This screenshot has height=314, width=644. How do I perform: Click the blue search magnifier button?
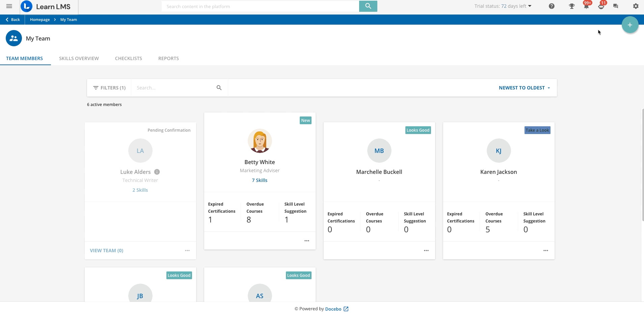tap(368, 6)
